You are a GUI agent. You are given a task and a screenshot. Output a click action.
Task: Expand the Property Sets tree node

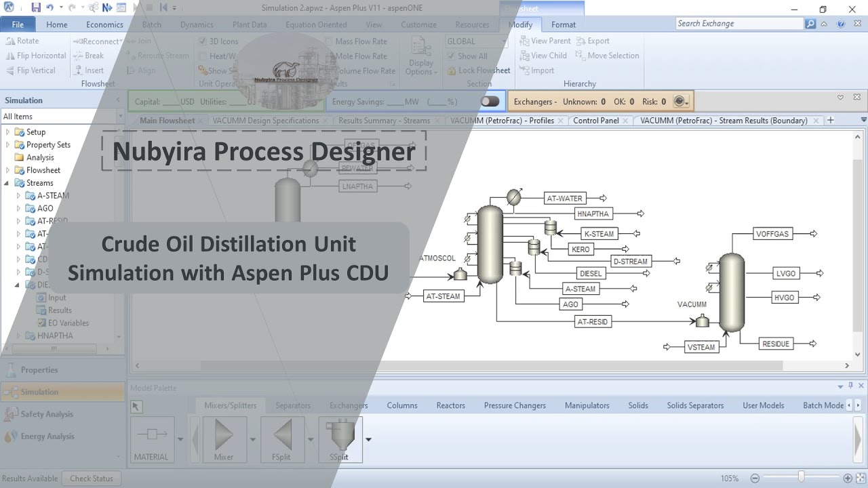point(8,145)
